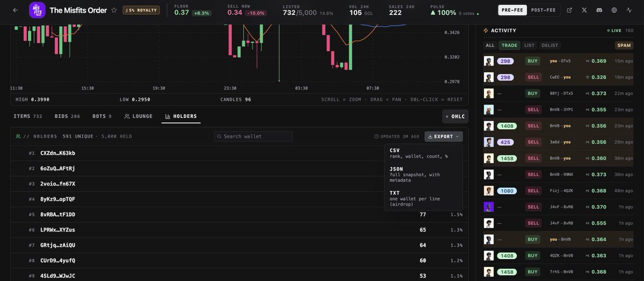Open holder #6 wallet LPRWx…XYZus
This screenshot has width=644, height=281.
[57, 230]
